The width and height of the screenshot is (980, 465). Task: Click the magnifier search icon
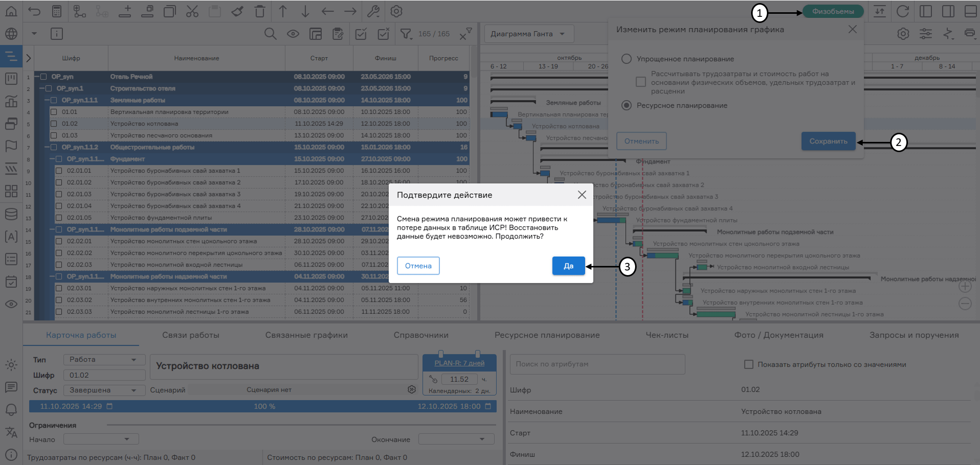[x=270, y=34]
